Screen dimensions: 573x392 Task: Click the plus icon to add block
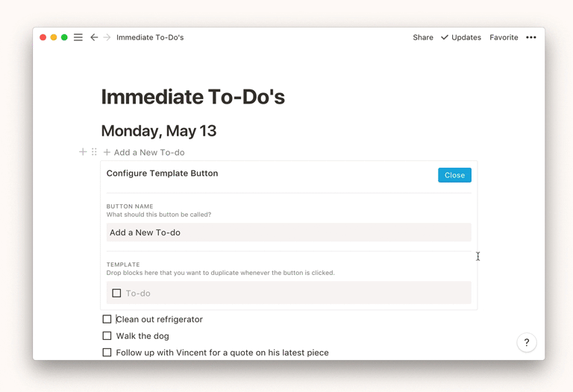[x=83, y=152]
